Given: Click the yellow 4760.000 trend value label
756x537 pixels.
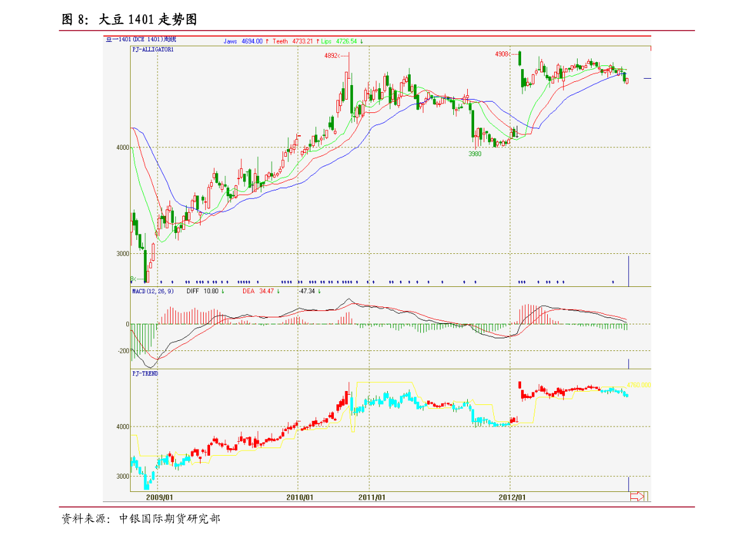Looking at the screenshot, I should [x=639, y=385].
